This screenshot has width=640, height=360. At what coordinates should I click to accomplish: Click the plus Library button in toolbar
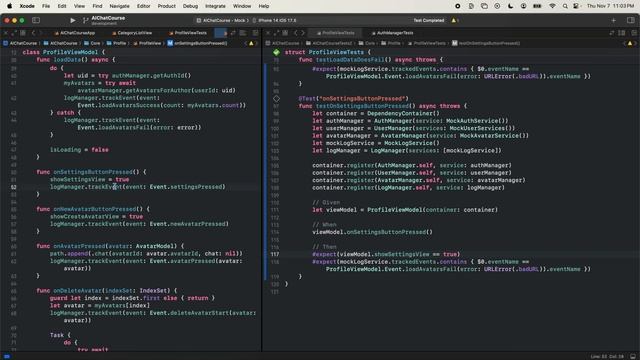[613, 20]
